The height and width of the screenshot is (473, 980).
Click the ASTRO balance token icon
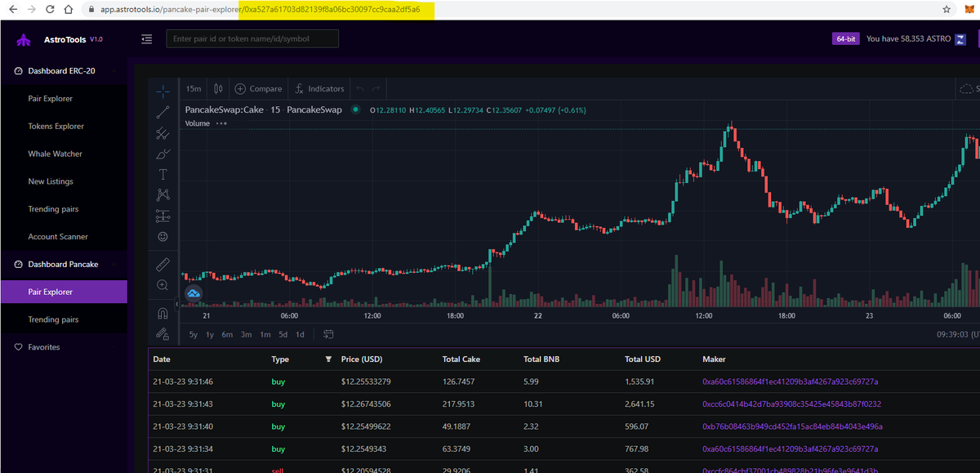click(960, 38)
